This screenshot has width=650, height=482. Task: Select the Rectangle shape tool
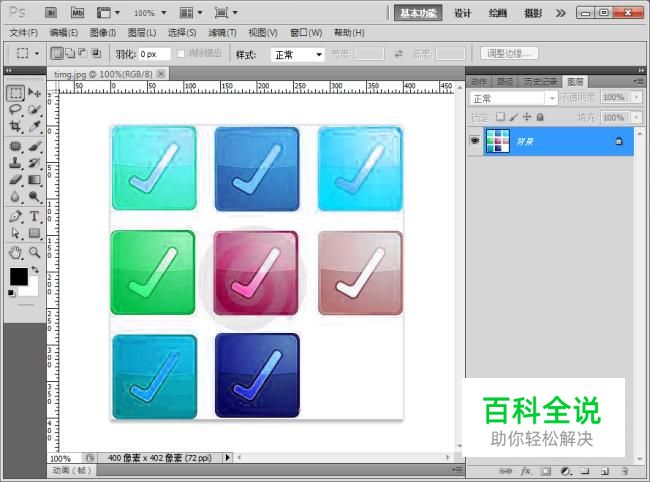click(x=35, y=233)
